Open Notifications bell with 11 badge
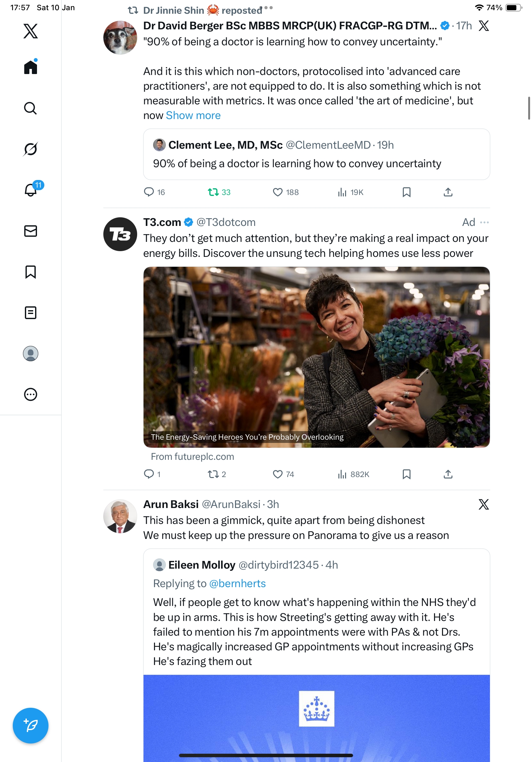This screenshot has height=762, width=532. [31, 190]
